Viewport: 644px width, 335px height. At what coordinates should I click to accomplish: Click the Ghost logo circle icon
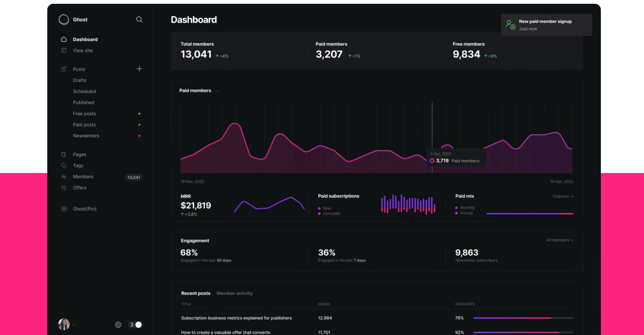pos(64,20)
